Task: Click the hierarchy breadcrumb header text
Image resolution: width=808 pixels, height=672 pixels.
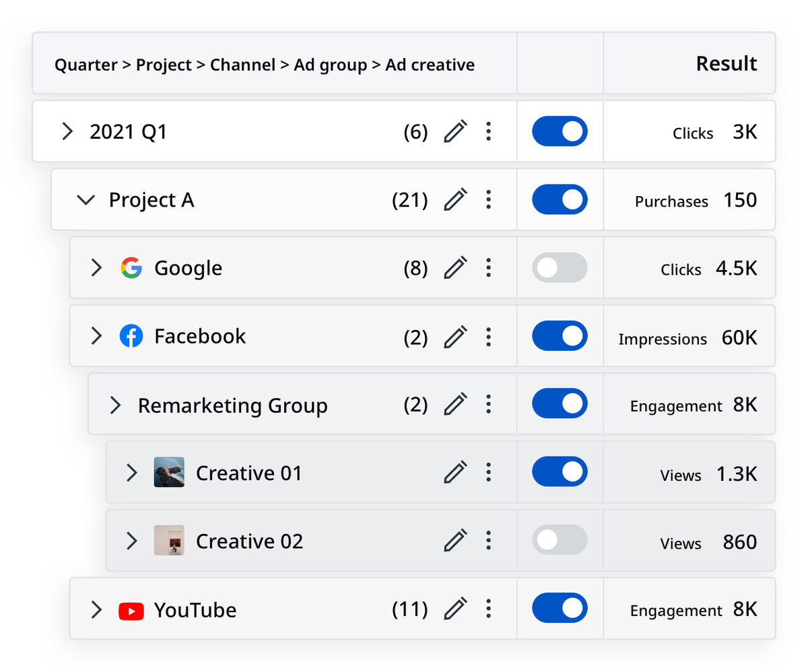Action: (265, 65)
